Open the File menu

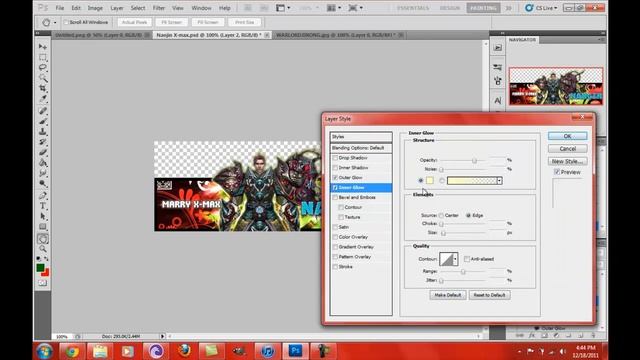60,8
